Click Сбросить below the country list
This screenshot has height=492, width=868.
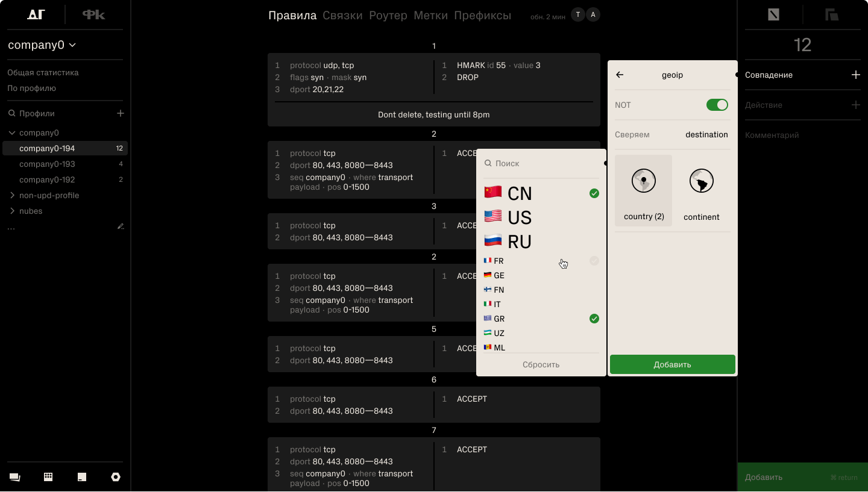click(541, 364)
